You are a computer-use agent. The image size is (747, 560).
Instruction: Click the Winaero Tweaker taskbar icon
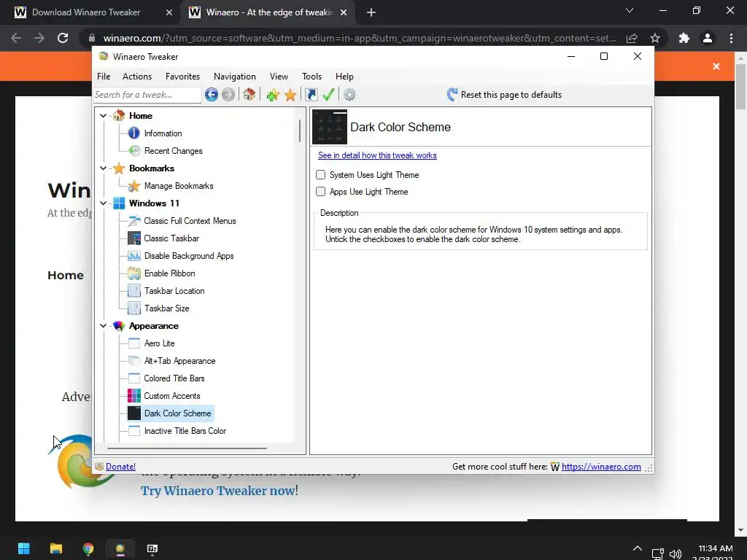[120, 548]
